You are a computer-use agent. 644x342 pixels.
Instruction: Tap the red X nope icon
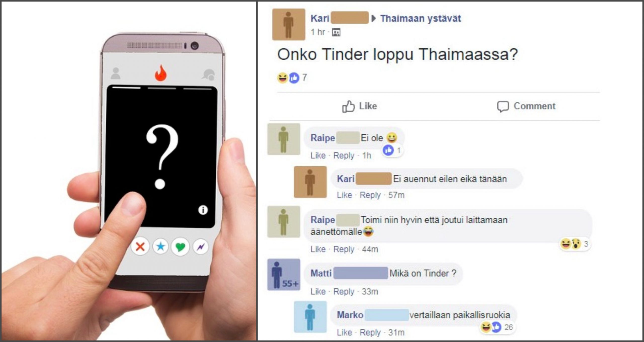(x=140, y=246)
